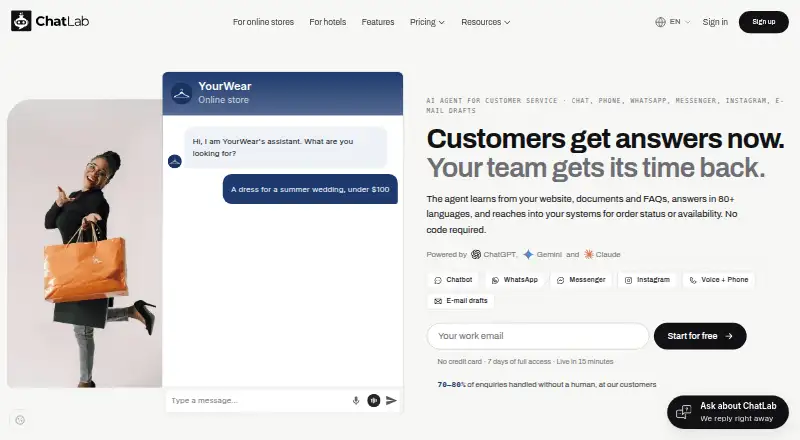800x440 pixels.
Task: Click 'Your team gets its time back.' heading
Action: 596,168
